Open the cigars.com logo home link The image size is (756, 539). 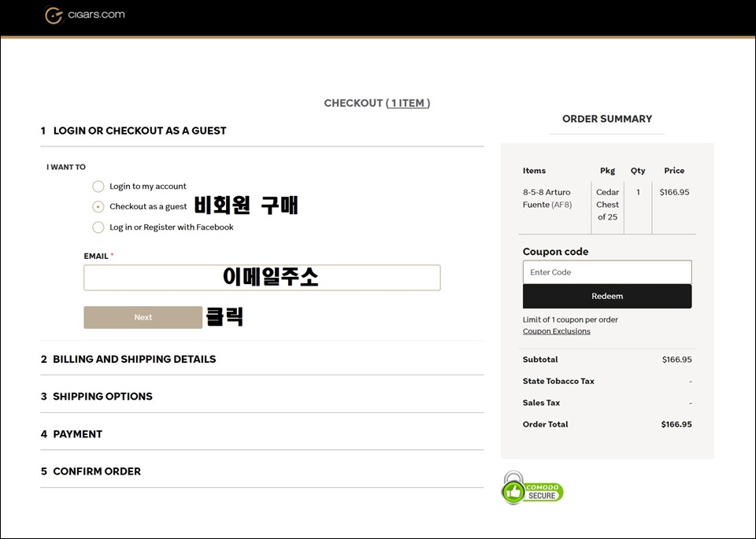pyautogui.click(x=85, y=15)
